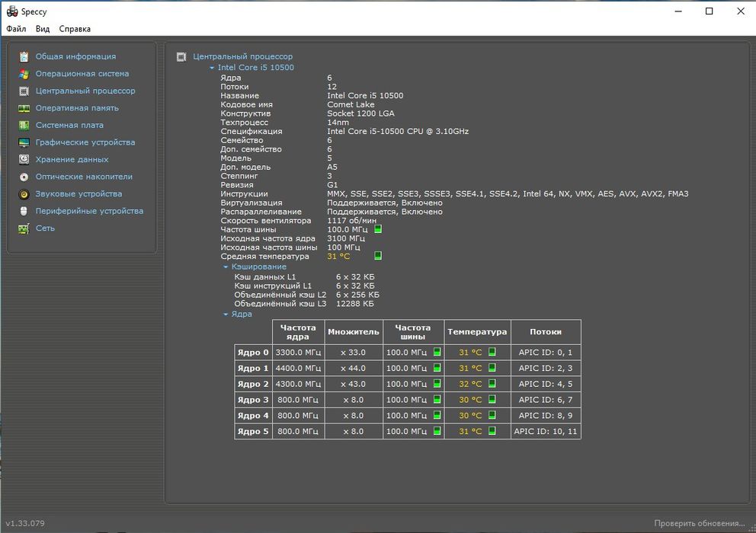Click the Хранение данных hard drive icon

(x=24, y=159)
